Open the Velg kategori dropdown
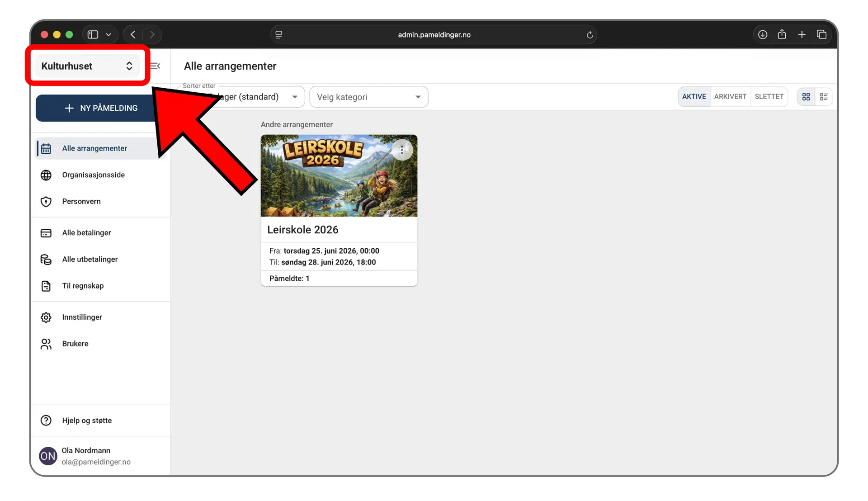The image size is (868, 501). tap(368, 97)
